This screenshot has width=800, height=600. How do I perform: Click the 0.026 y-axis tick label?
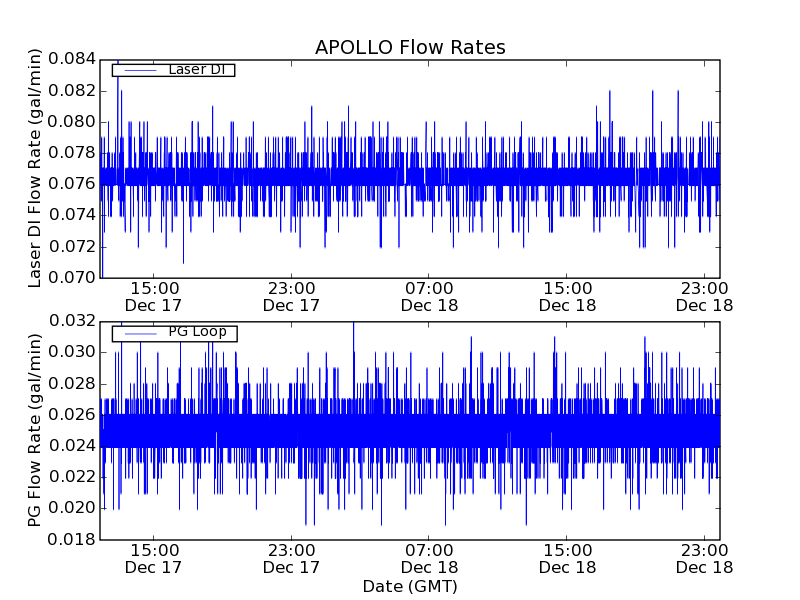pyautogui.click(x=72, y=415)
